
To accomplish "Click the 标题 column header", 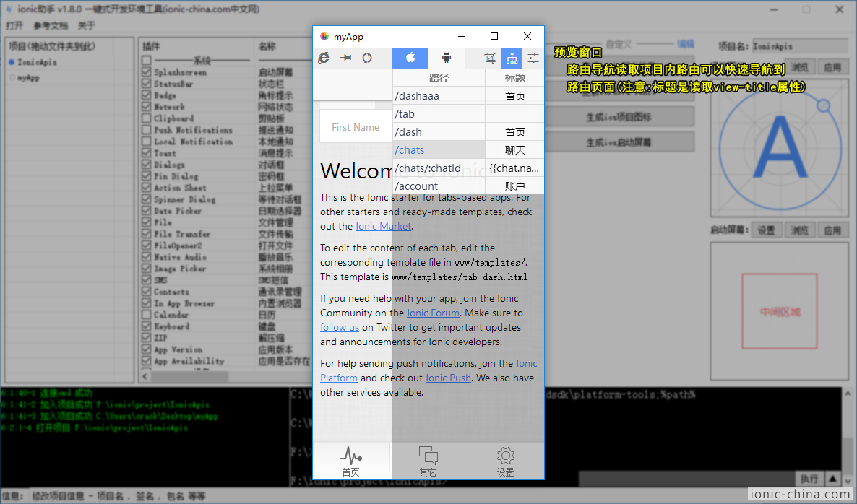I will (515, 78).
